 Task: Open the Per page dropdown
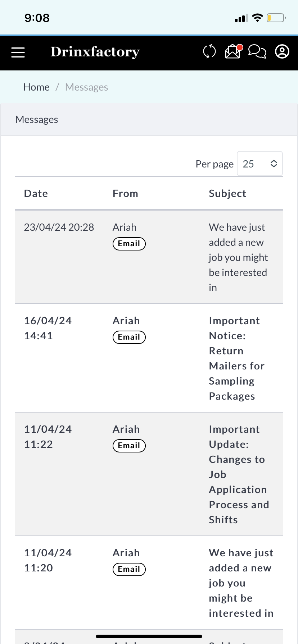click(x=259, y=164)
